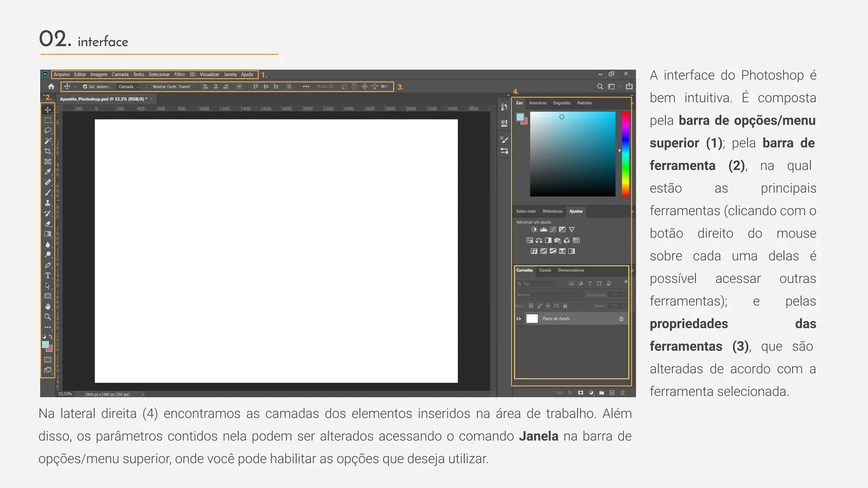Select the Blur drop tool
This screenshot has width=868, height=488.
(48, 244)
